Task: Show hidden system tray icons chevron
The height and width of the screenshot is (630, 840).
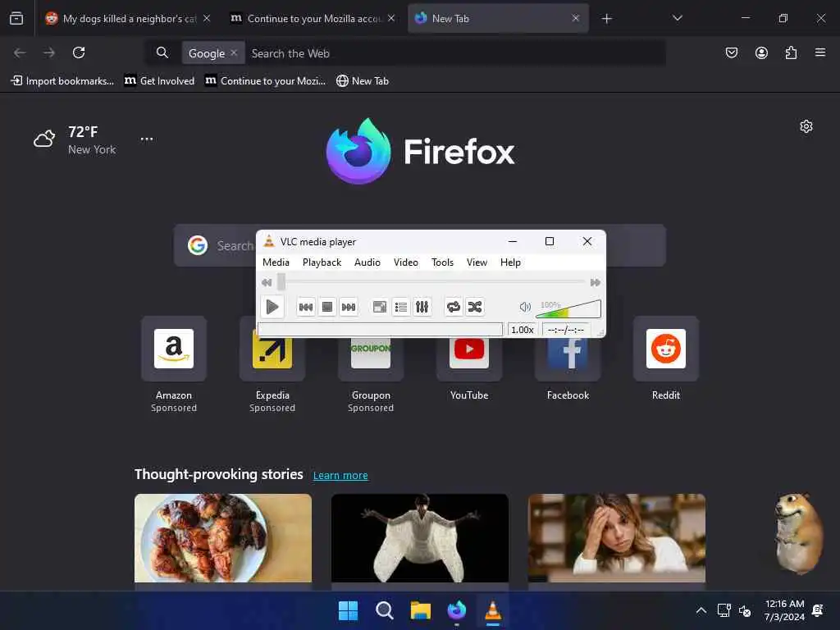Action: pos(701,610)
